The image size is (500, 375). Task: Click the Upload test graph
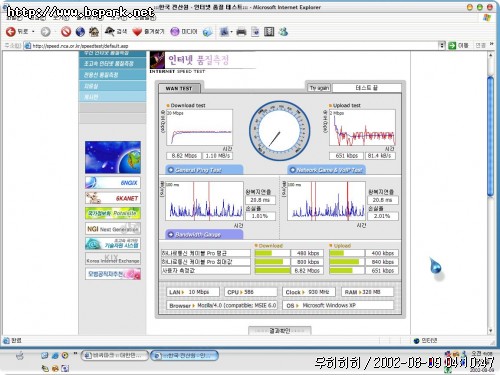pyautogui.click(x=362, y=128)
